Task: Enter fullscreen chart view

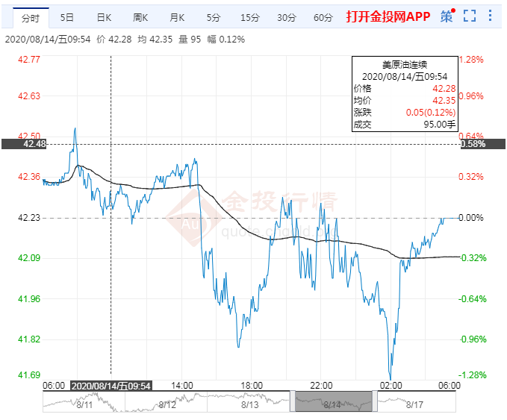Action: [x=470, y=16]
